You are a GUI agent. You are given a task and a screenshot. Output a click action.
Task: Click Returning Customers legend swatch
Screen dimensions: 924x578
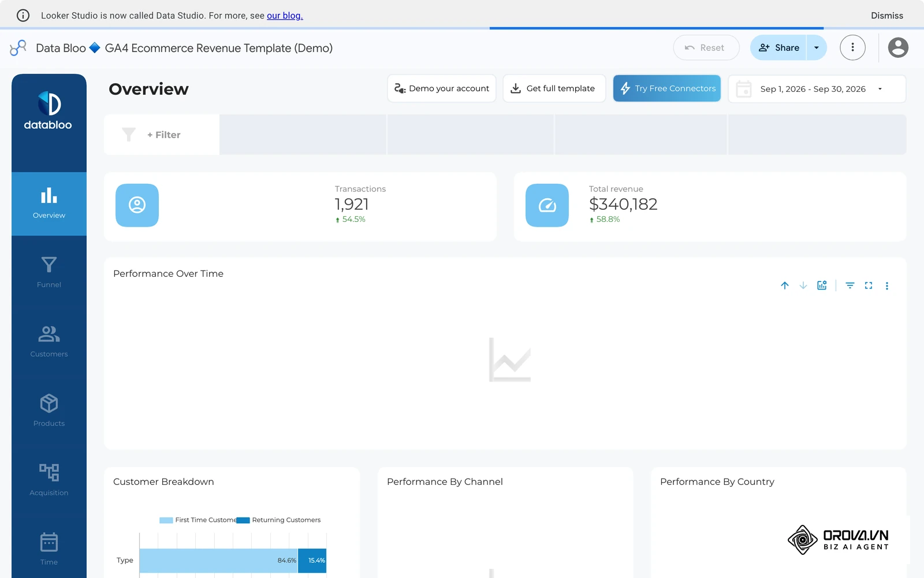click(x=243, y=520)
